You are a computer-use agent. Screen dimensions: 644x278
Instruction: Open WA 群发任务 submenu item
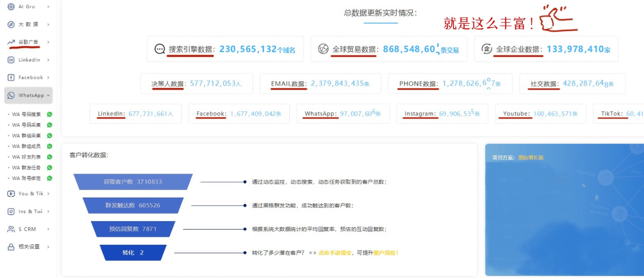27,167
